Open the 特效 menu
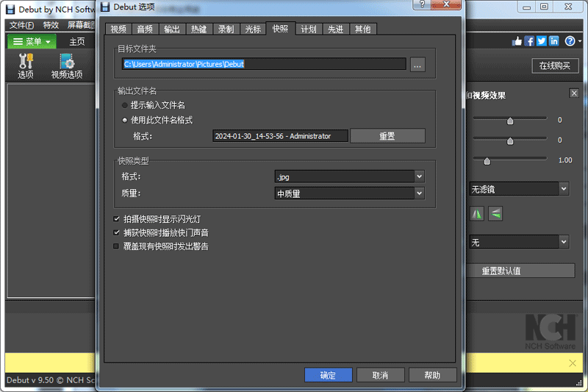This screenshot has width=588, height=392. point(51,25)
